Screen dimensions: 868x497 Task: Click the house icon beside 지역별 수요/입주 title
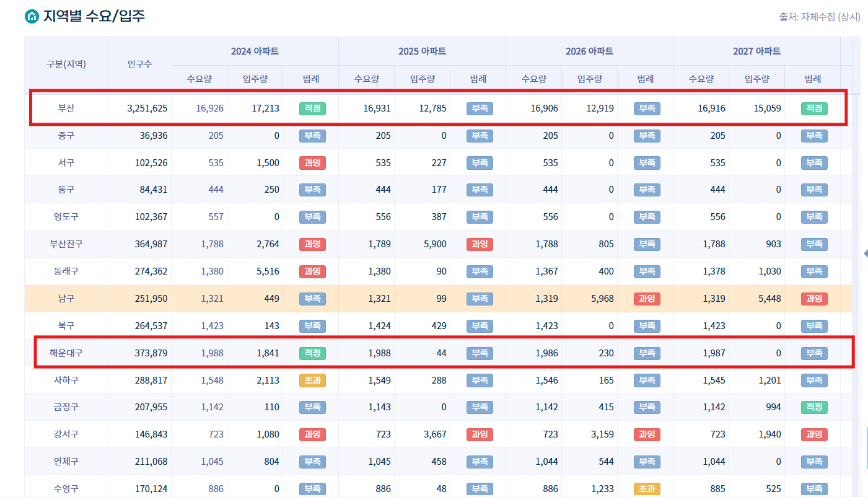coord(31,17)
